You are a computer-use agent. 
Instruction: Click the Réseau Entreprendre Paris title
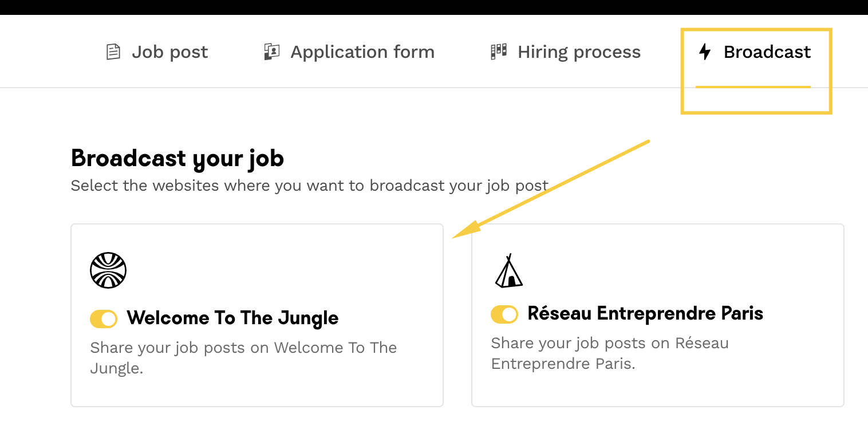click(x=645, y=314)
